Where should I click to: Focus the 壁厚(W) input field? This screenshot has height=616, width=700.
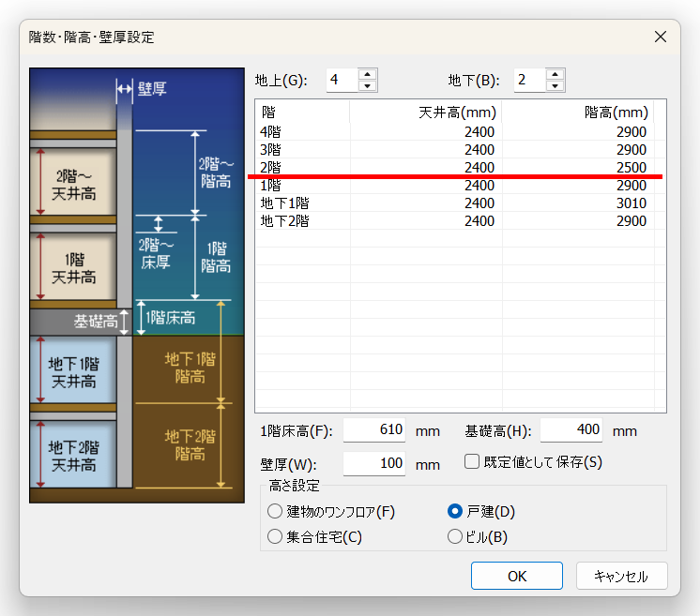click(x=373, y=463)
